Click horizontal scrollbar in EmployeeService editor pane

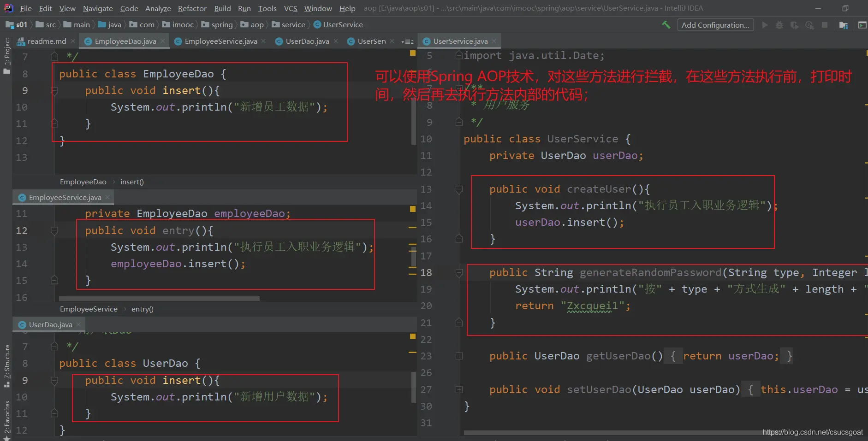coord(159,299)
